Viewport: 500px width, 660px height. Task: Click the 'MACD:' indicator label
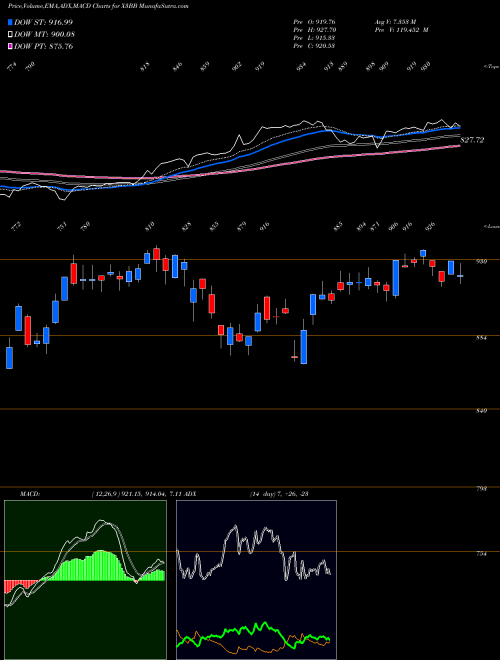click(x=30, y=494)
